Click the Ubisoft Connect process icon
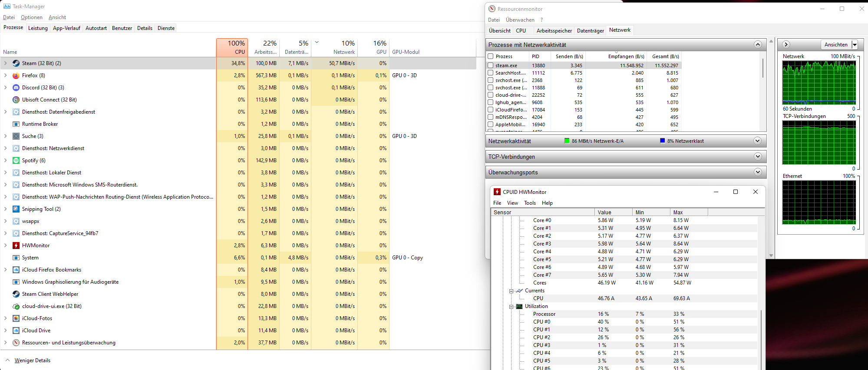Image resolution: width=868 pixels, height=370 pixels. 16,100
